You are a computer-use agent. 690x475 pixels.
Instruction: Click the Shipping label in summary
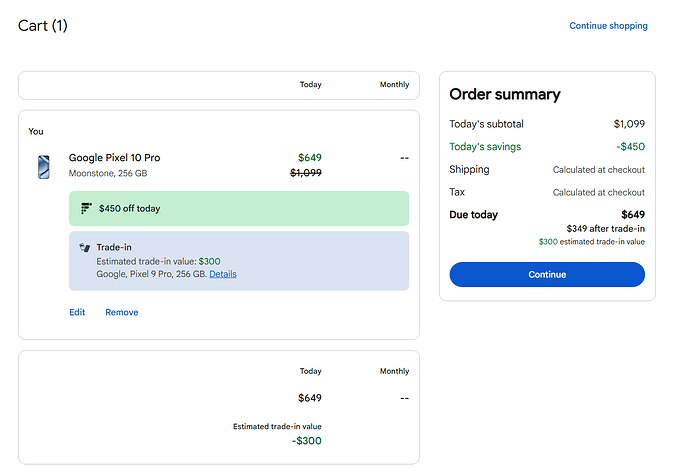point(469,169)
